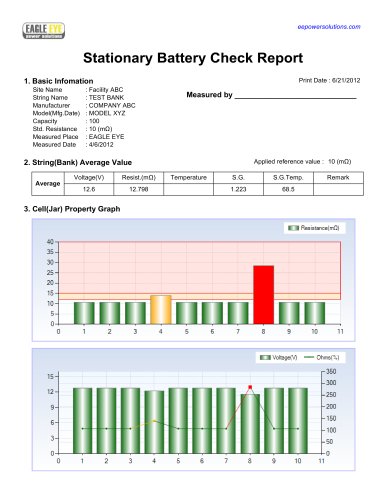Viewport: 386px width, 500px height.
Task: Select the average voltage cell 12.6
Action: tap(89, 189)
